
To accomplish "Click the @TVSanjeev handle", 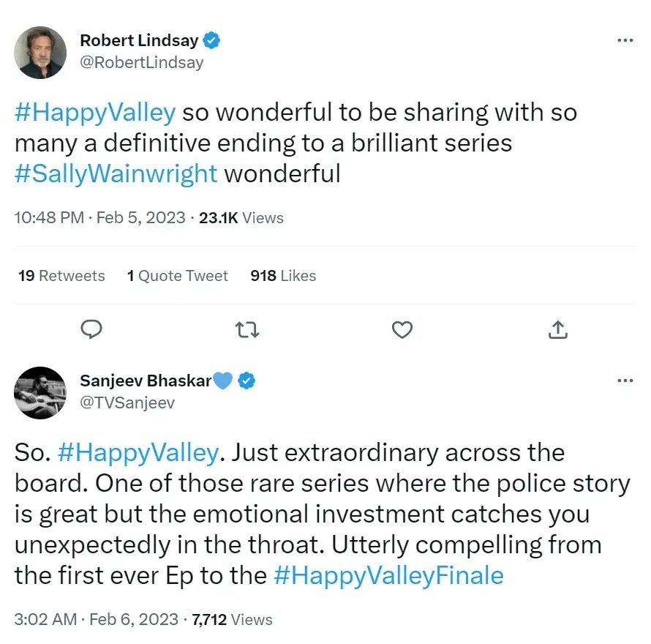I will (128, 402).
